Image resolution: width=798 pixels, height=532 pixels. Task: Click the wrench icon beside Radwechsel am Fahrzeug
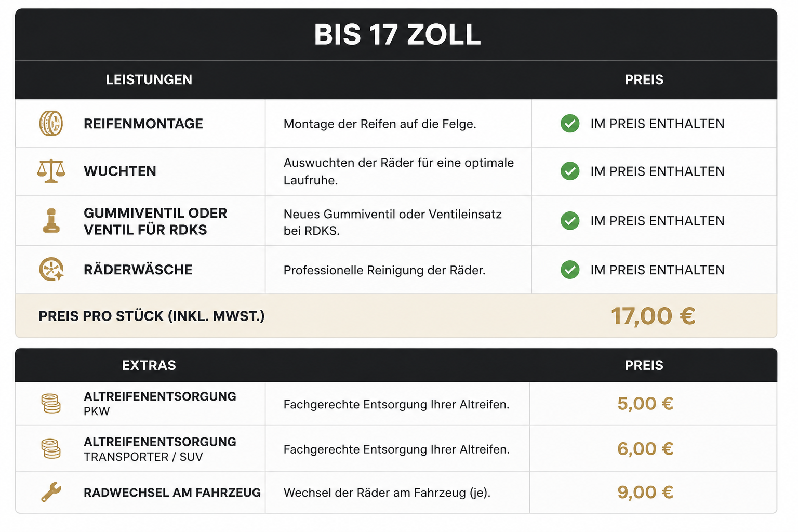(51, 492)
